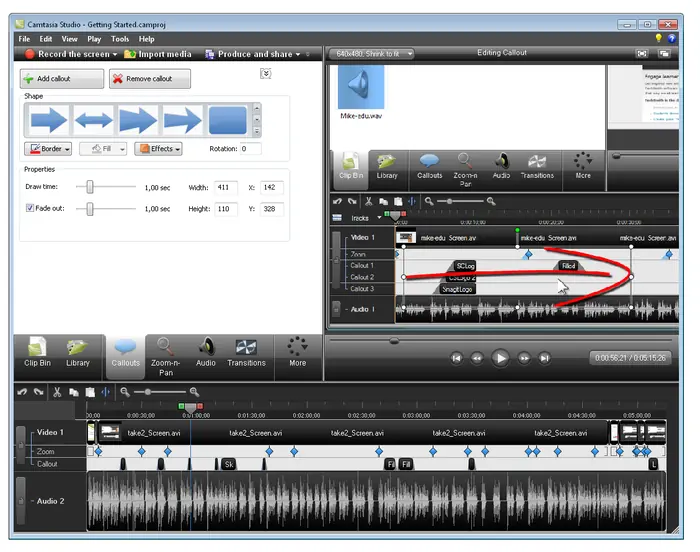
Task: Toggle lock on Audio 2 track
Action: click(21, 501)
